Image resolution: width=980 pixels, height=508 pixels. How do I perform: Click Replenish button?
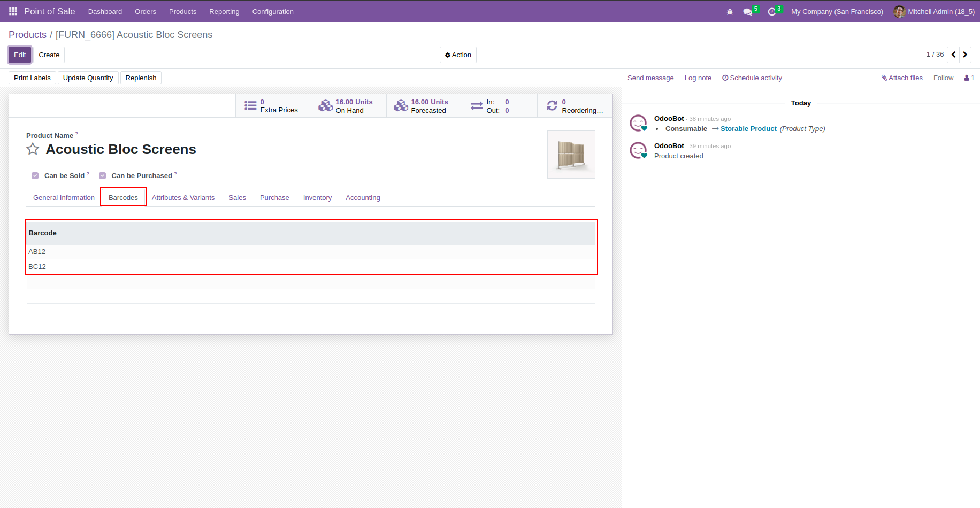tap(141, 78)
